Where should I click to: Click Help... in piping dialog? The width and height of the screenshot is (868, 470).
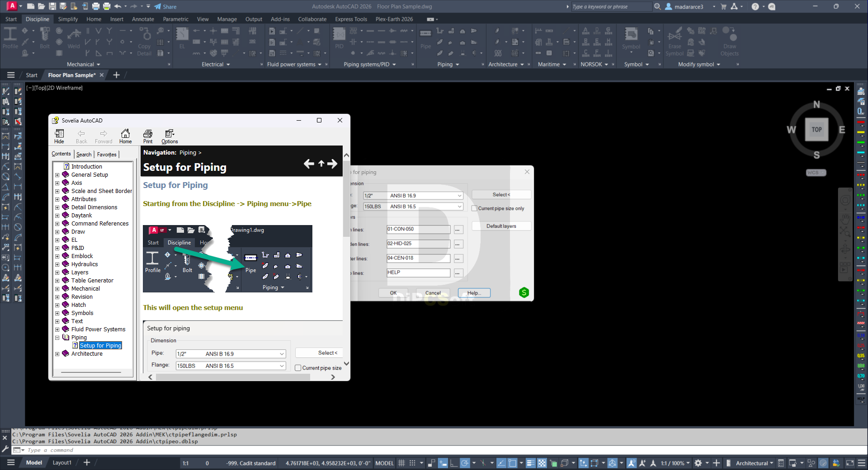pos(474,293)
